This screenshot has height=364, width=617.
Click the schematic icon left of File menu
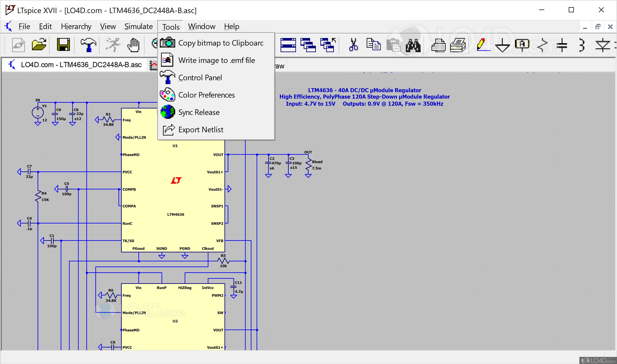pyautogui.click(x=8, y=26)
